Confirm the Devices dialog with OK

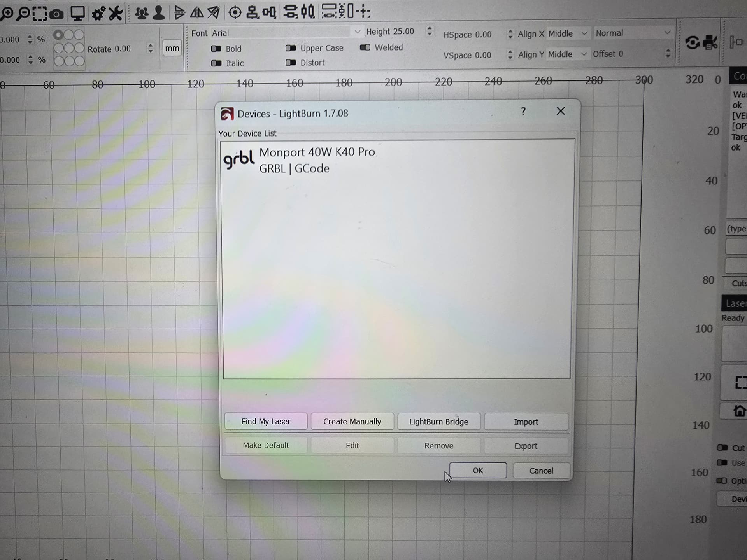pyautogui.click(x=478, y=471)
